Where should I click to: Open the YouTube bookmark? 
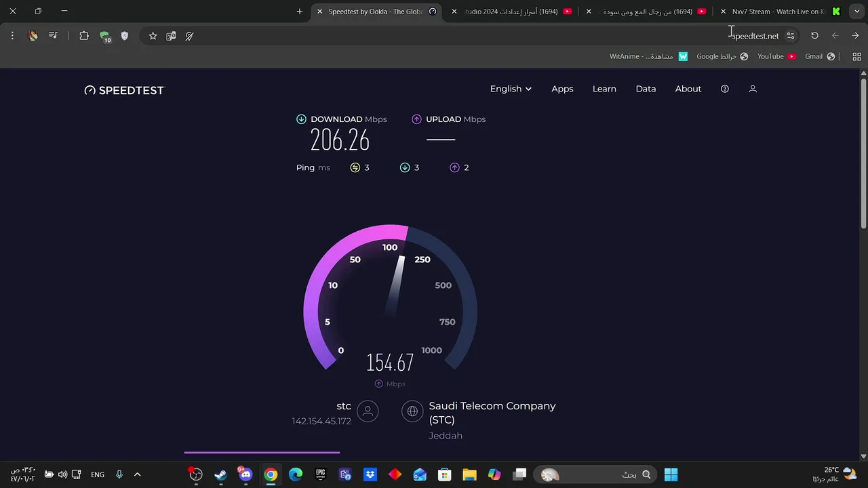click(776, 56)
